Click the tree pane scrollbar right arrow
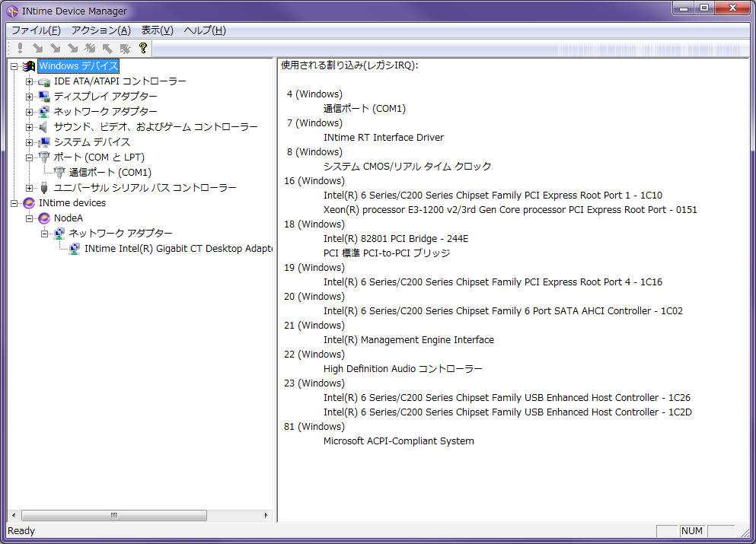The height and width of the screenshot is (544, 756). coord(266,515)
